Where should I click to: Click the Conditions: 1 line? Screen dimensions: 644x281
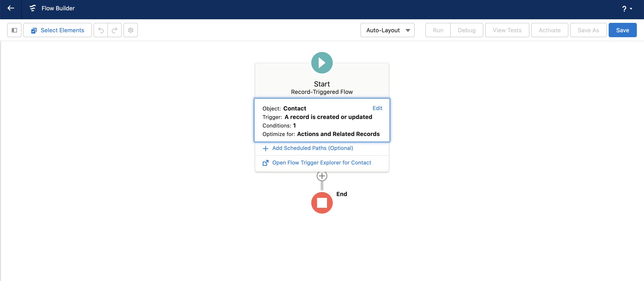tap(279, 125)
